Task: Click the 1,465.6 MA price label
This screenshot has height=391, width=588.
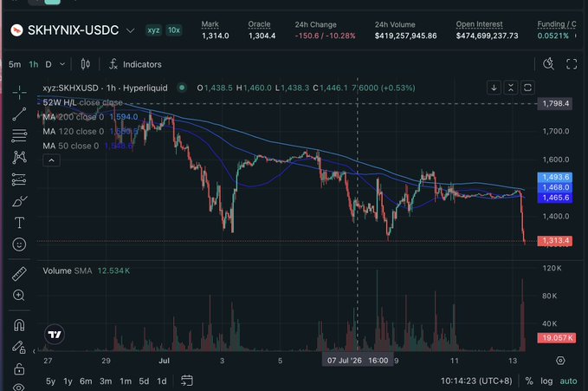Action: 555,198
